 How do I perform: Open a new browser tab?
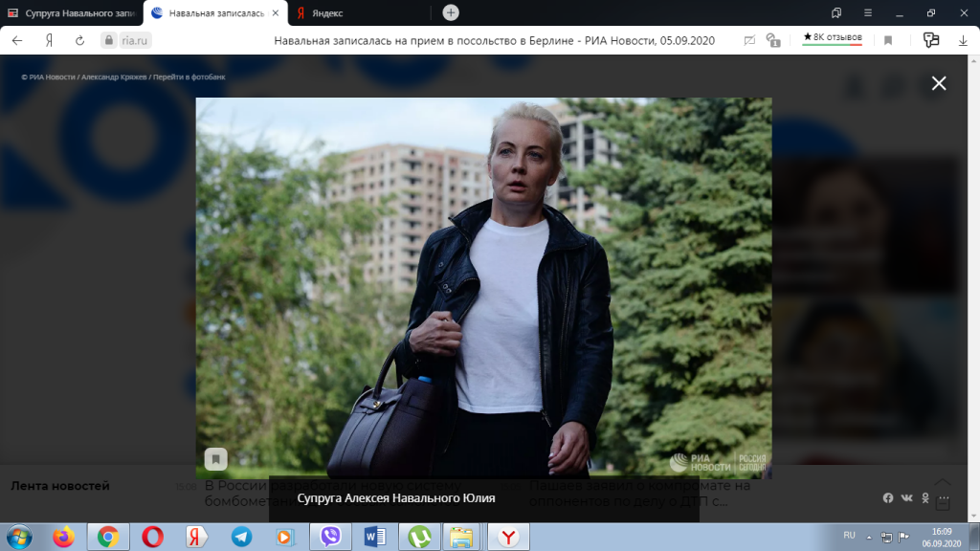coord(451,12)
